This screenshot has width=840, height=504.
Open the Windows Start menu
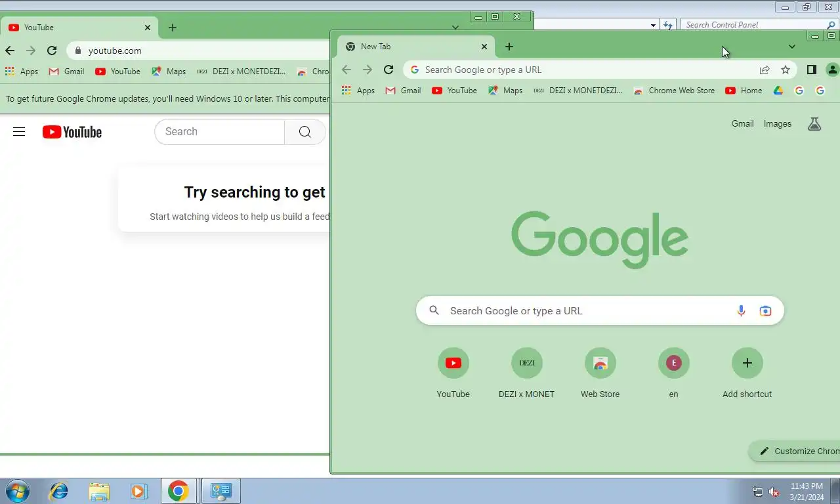click(18, 491)
